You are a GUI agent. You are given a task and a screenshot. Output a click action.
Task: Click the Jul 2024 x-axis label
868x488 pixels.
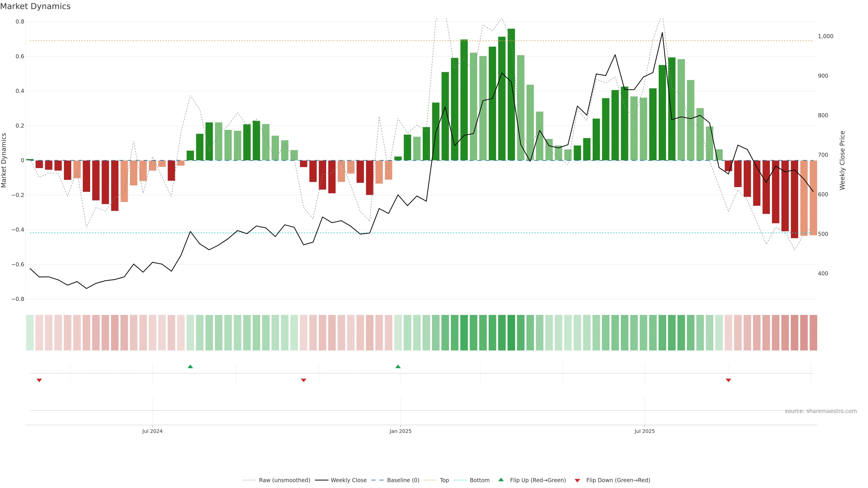tap(152, 431)
